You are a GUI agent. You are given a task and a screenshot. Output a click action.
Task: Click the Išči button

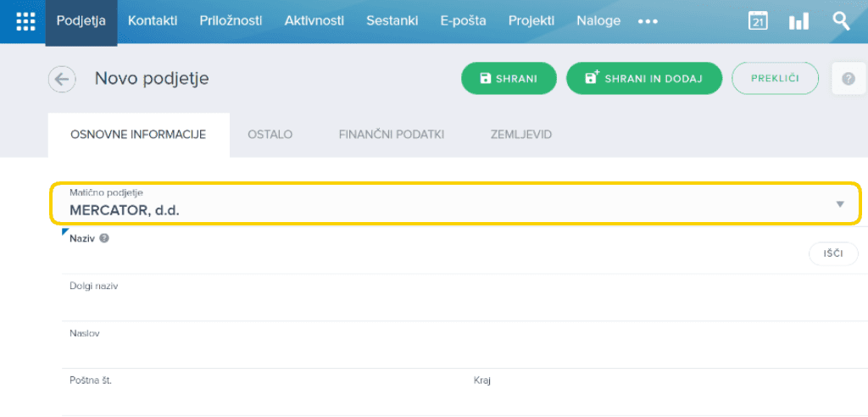(x=833, y=254)
